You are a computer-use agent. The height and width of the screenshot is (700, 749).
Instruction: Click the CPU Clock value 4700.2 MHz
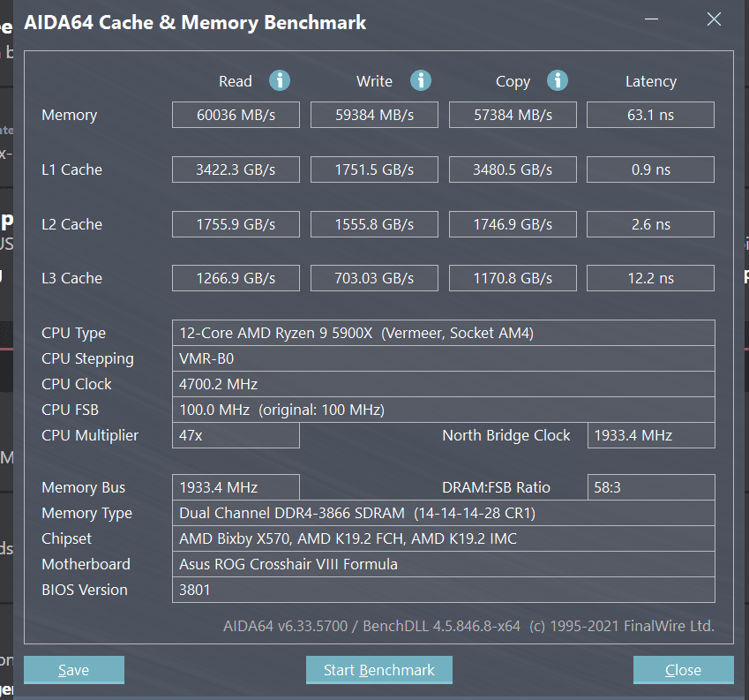[444, 384]
